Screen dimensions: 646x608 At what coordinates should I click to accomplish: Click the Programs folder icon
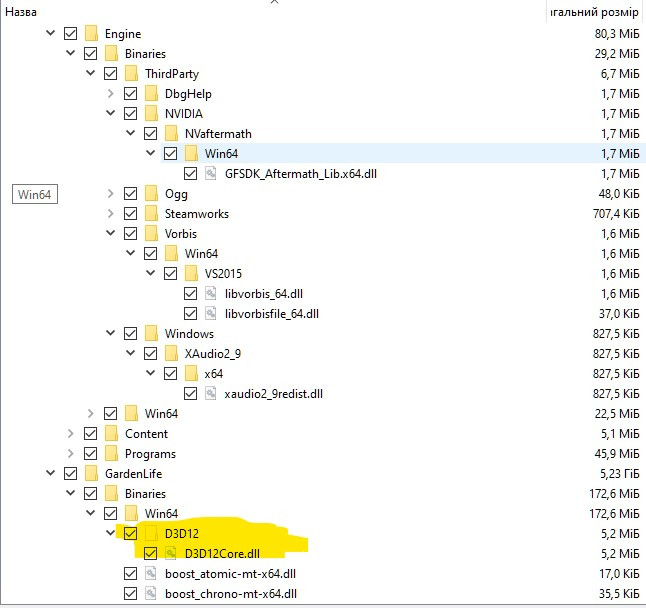click(111, 453)
